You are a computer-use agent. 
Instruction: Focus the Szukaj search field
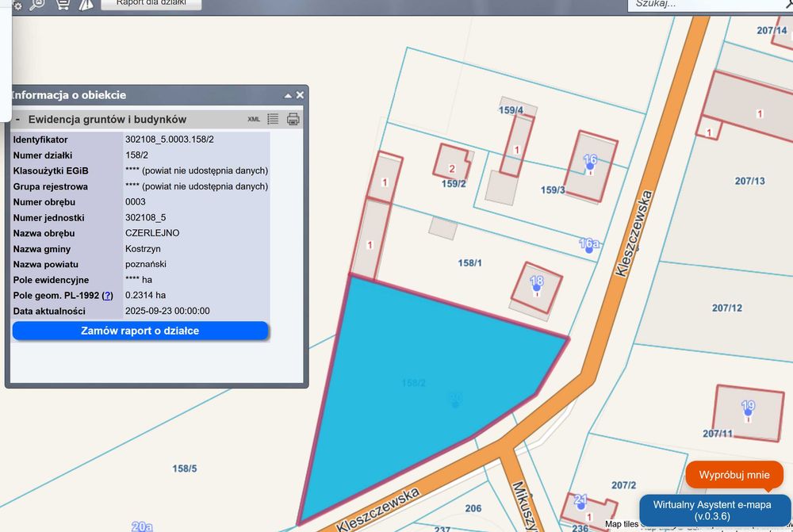pyautogui.click(x=708, y=5)
